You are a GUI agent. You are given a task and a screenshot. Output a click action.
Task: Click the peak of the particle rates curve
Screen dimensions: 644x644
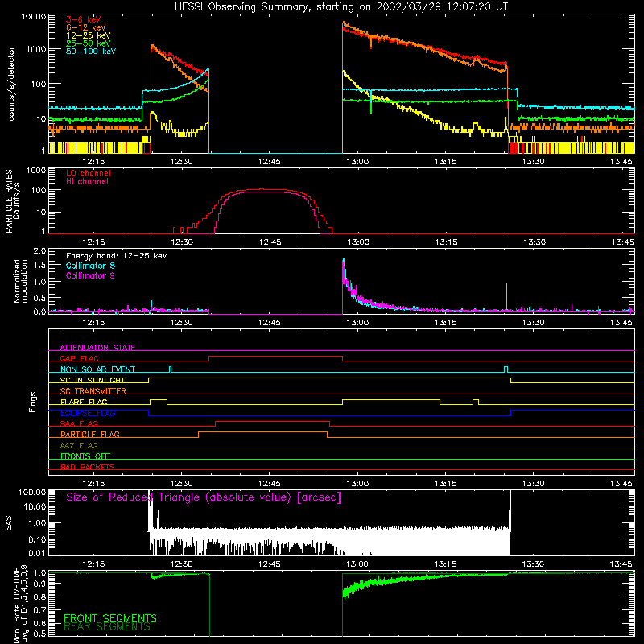(x=263, y=189)
